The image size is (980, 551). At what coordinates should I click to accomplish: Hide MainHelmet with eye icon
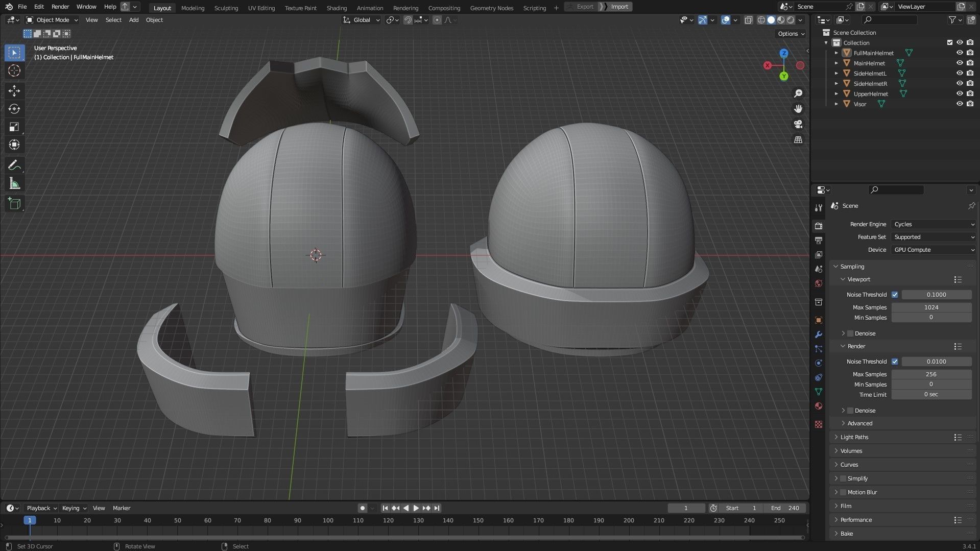[960, 63]
